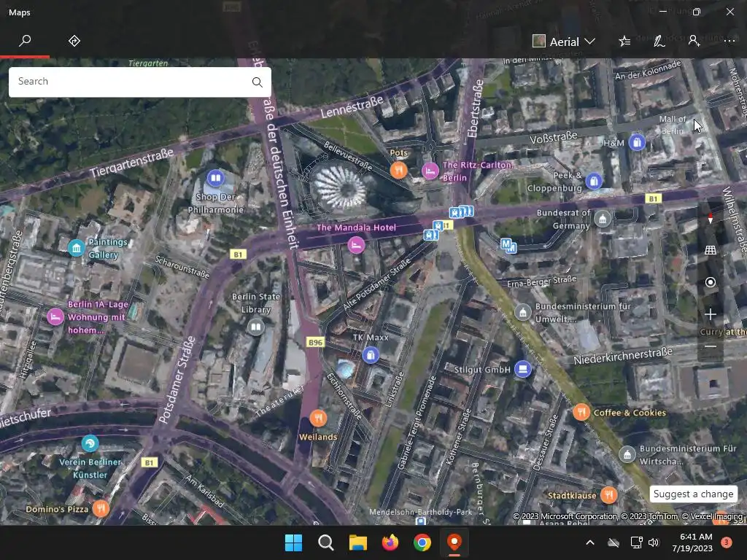Click the Mall of Berlin label
The width and height of the screenshot is (747, 560).
click(673, 125)
